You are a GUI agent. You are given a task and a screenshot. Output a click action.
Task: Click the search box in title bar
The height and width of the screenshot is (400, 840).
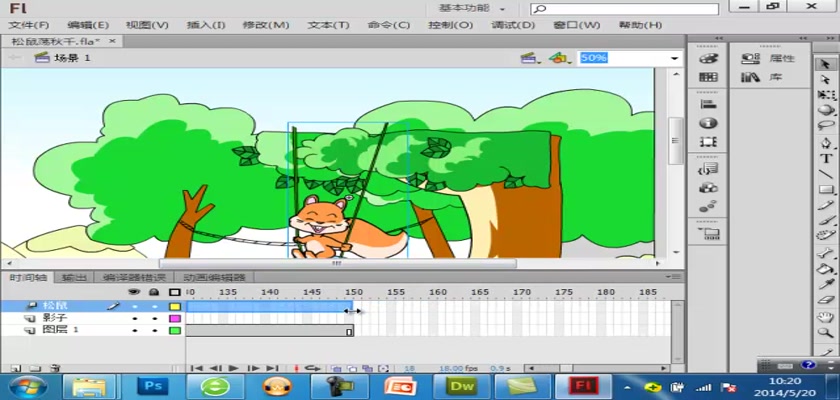click(625, 9)
